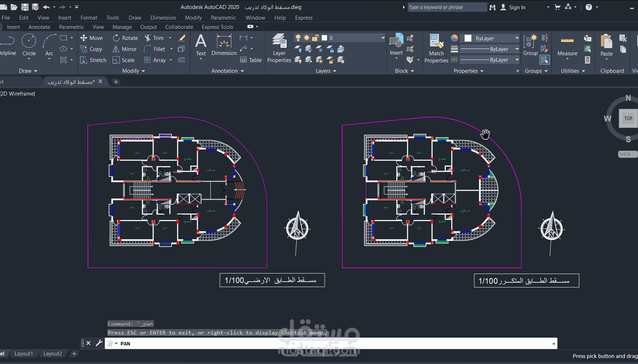Screen dimensions: 638x364
Task: Click the Group tool icon
Action: [530, 45]
